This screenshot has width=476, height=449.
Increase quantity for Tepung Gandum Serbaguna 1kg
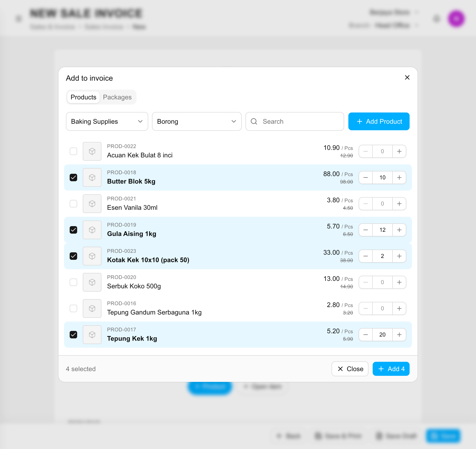pos(399,308)
